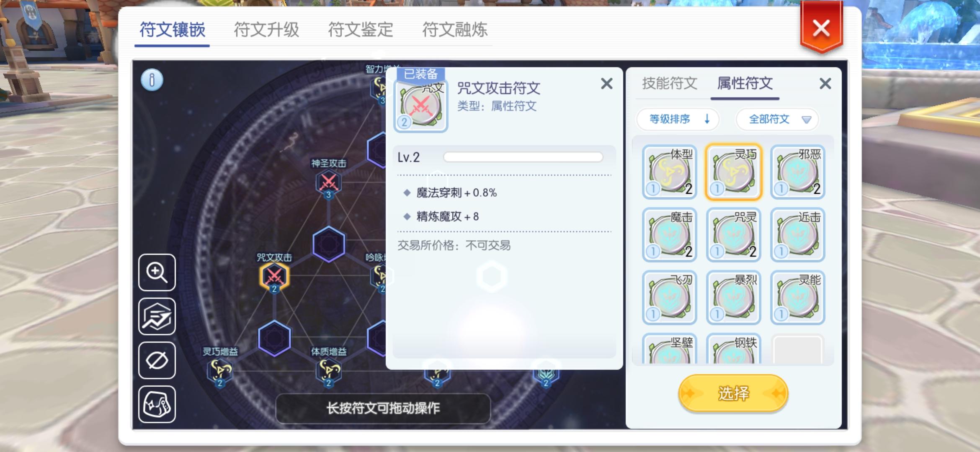Pick the 体型 rune in inventory

[670, 172]
